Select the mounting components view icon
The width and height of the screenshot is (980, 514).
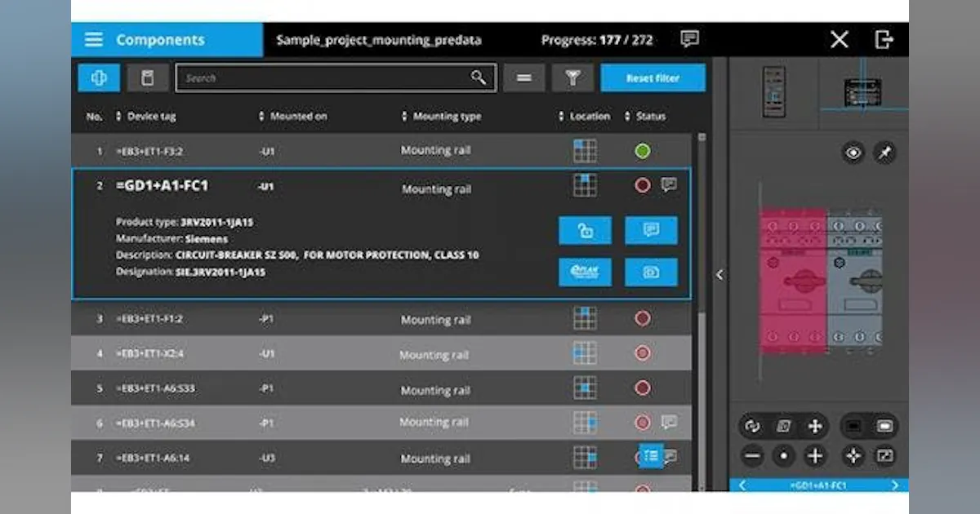pos(98,78)
